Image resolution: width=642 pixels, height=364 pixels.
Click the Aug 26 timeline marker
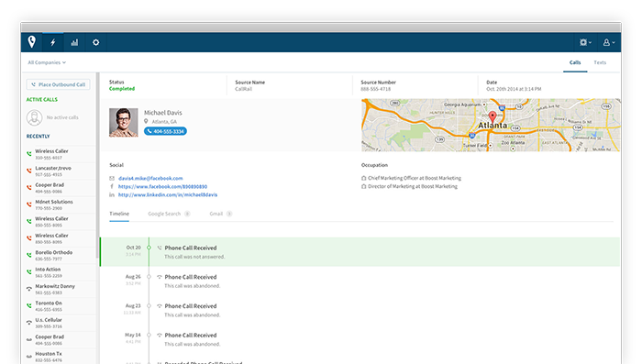tap(149, 277)
